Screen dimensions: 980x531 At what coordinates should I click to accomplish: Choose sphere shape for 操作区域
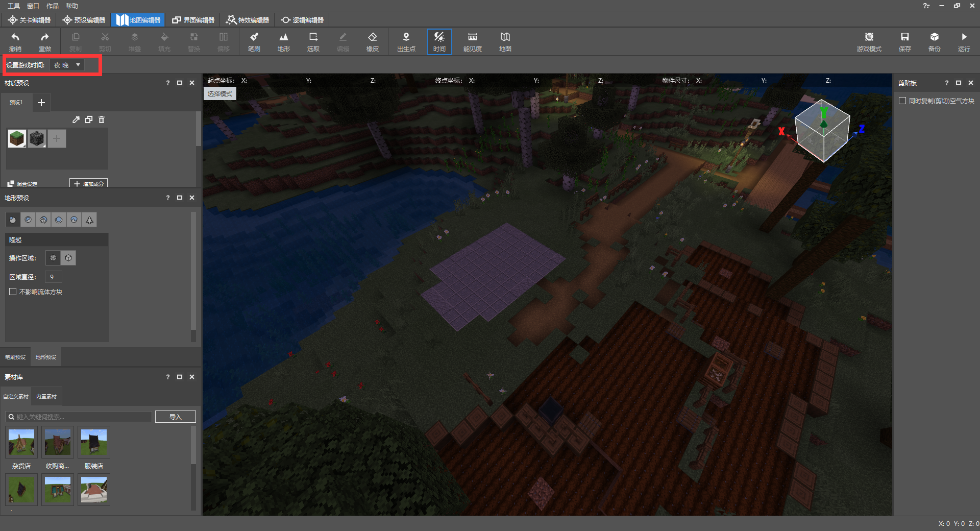tap(53, 258)
